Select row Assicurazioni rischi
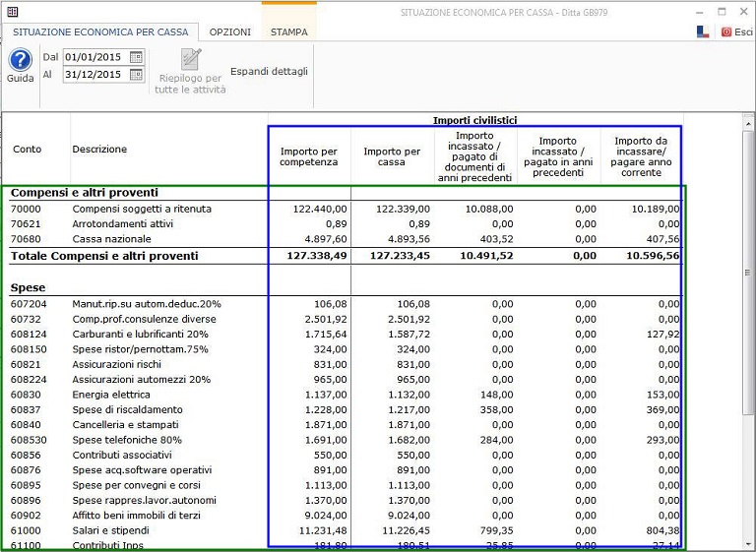Image resolution: width=756 pixels, height=552 pixels. pos(345,364)
